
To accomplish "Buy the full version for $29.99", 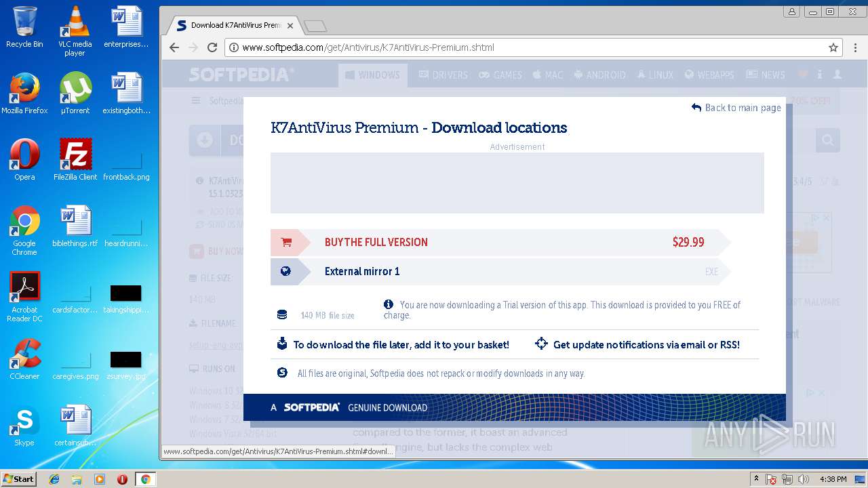I will [500, 242].
